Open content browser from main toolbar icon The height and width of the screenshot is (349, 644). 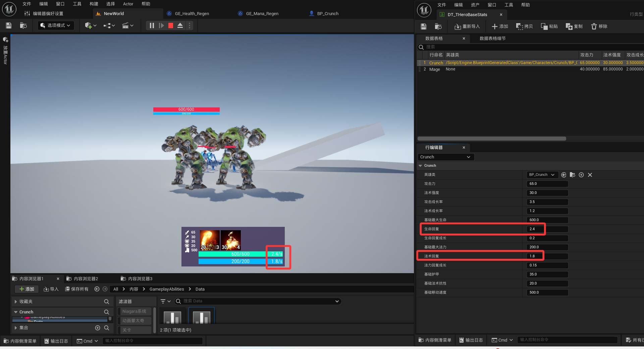point(23,26)
